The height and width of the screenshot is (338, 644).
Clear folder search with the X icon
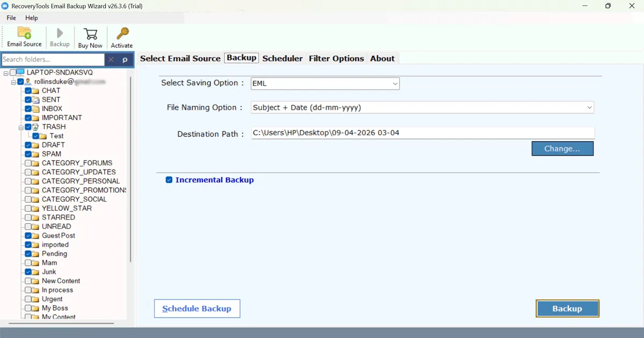click(x=112, y=60)
